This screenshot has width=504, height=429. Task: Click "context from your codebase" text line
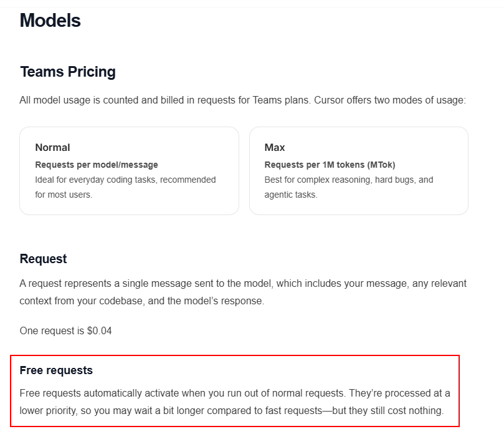click(81, 301)
